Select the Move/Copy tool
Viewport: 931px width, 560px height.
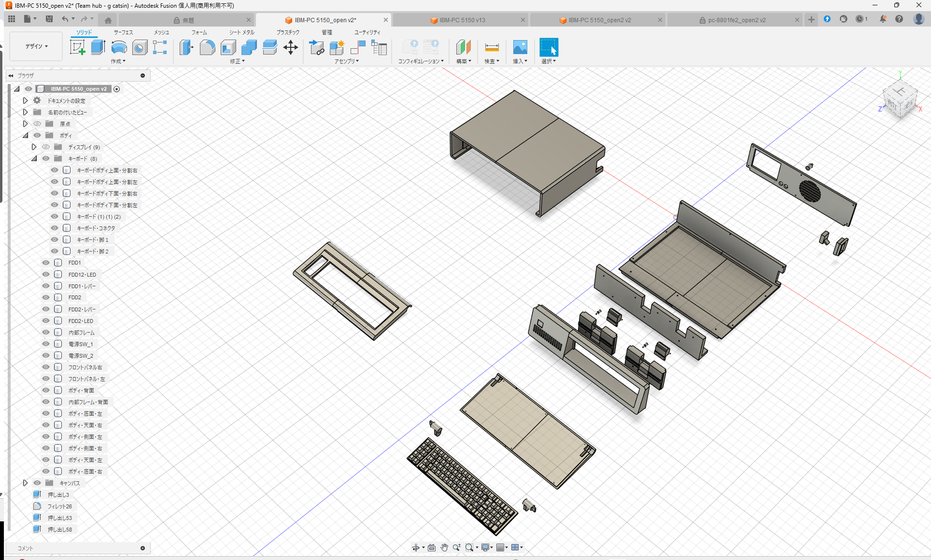[290, 47]
